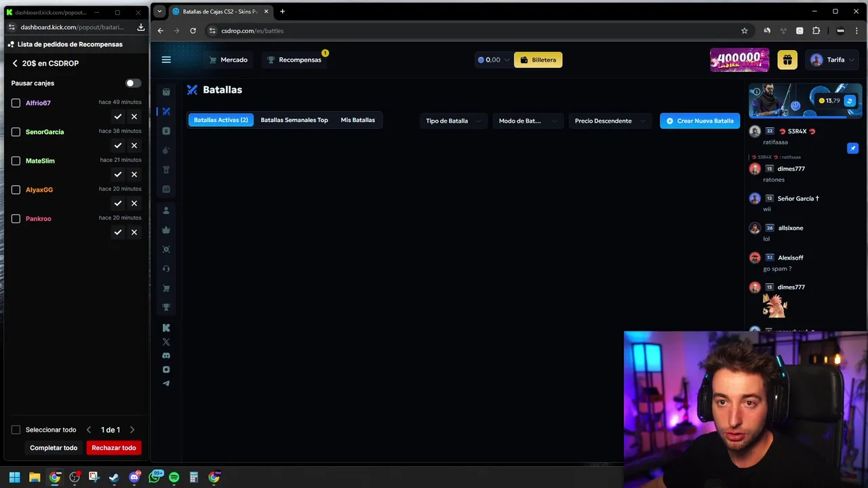This screenshot has height=488, width=868.
Task: Open the Tarifa user account dropdown
Action: pyautogui.click(x=833, y=60)
